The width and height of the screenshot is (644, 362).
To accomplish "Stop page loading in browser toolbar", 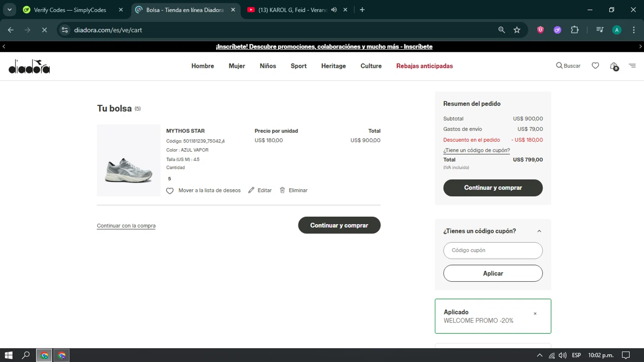I will pos(44,30).
